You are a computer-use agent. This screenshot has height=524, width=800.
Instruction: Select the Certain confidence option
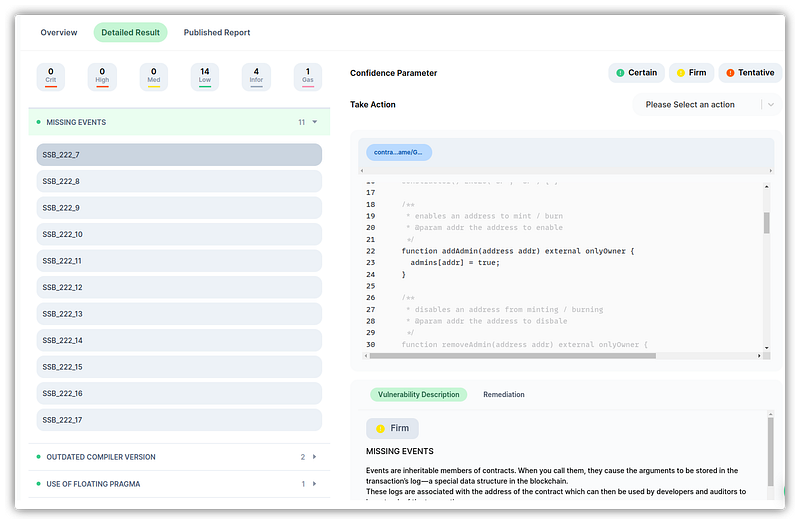pyautogui.click(x=637, y=73)
